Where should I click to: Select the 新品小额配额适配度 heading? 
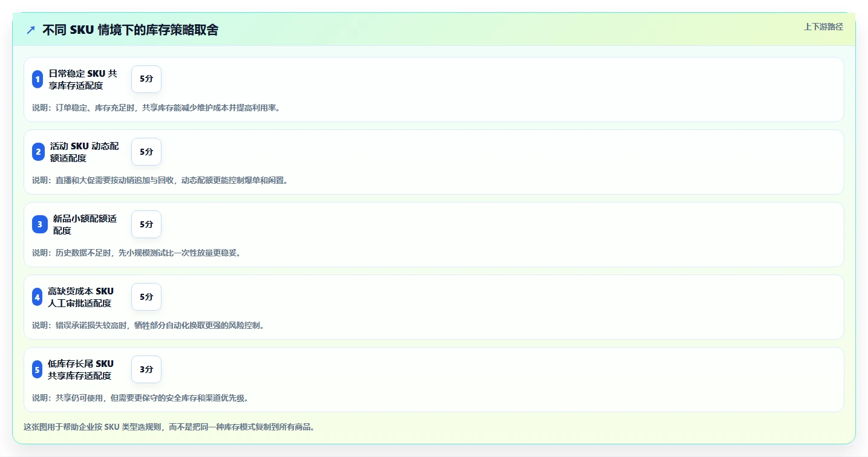click(85, 224)
